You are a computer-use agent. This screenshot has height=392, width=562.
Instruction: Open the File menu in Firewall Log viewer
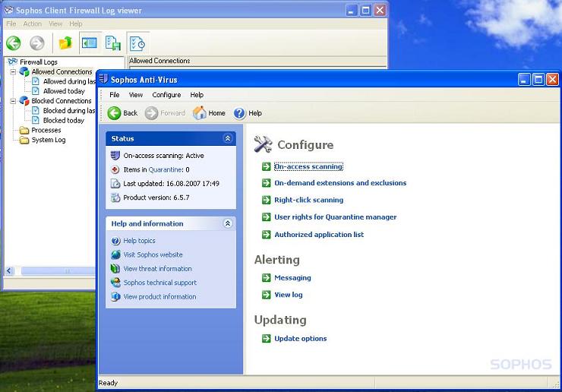11,24
